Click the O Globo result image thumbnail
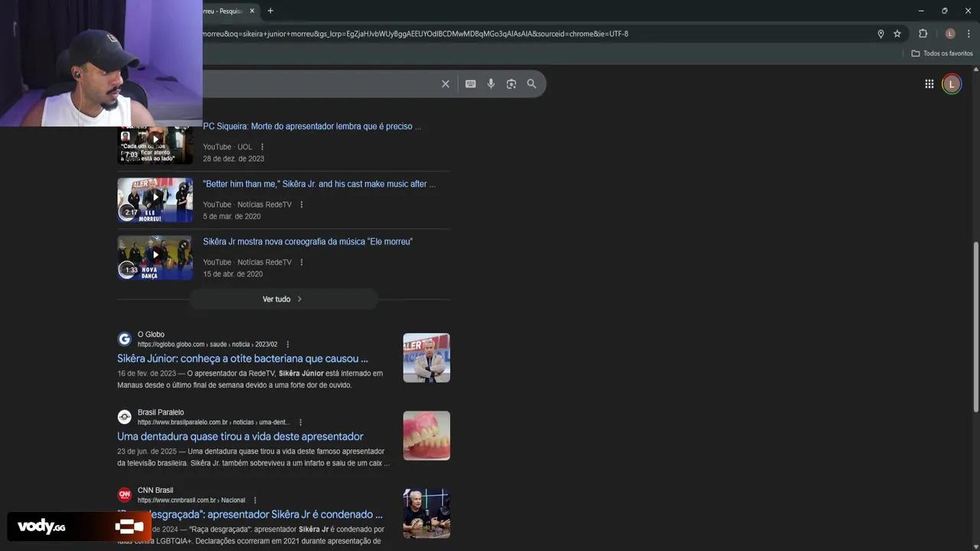 [426, 357]
